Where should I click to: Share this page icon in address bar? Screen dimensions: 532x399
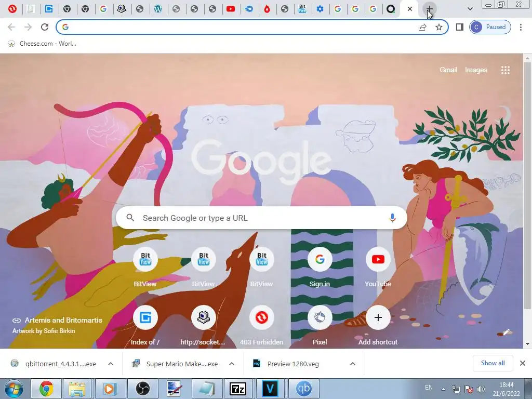(x=422, y=28)
